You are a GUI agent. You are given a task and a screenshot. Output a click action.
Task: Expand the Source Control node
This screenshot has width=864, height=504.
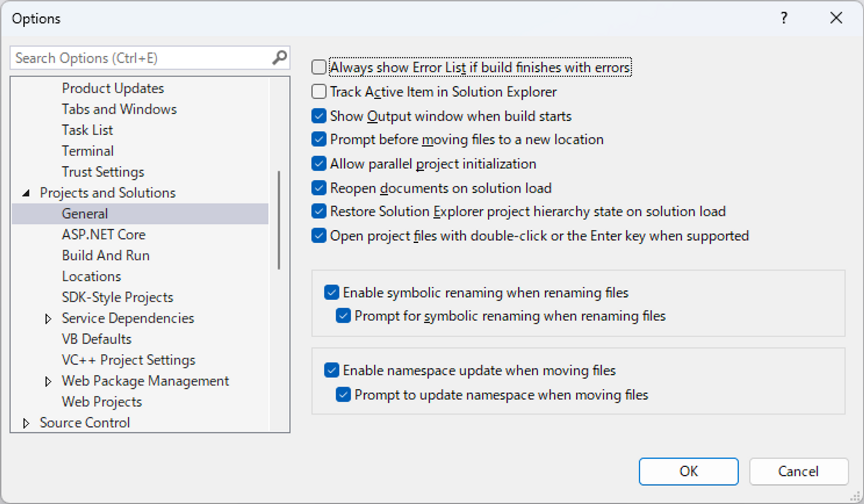[26, 423]
